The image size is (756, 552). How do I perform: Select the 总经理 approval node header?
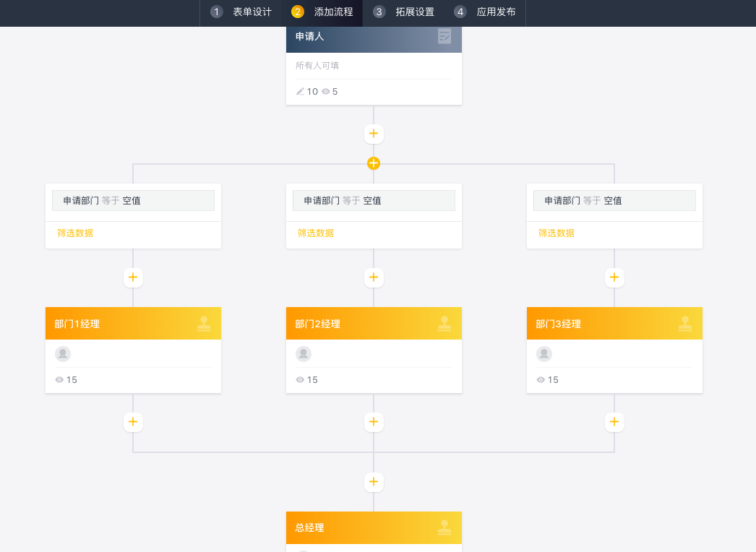point(374,527)
